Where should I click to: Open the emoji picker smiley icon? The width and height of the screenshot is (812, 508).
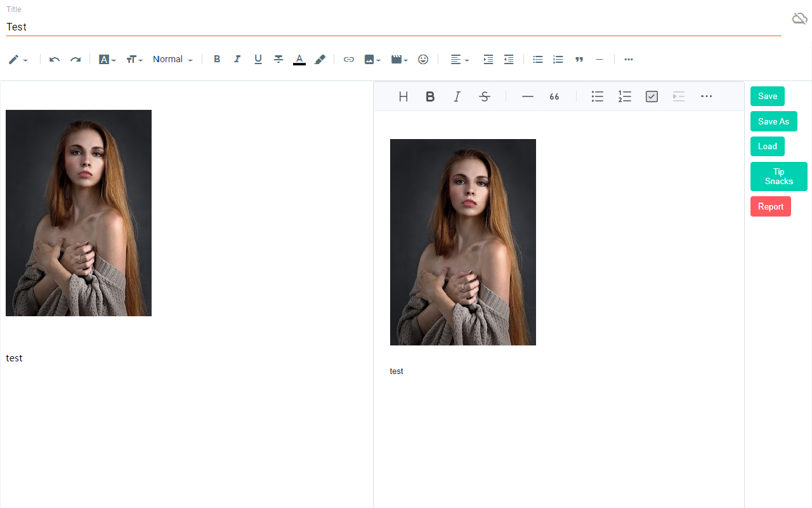tap(423, 60)
